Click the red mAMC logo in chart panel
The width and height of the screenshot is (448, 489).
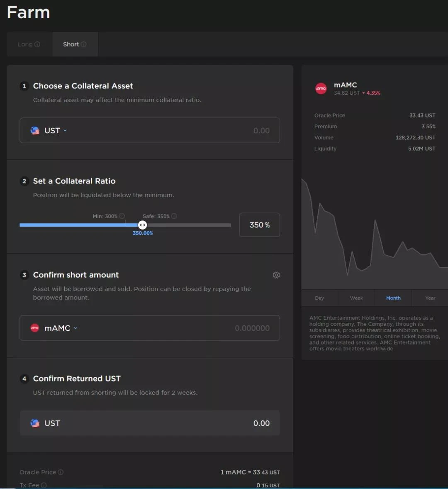(321, 88)
